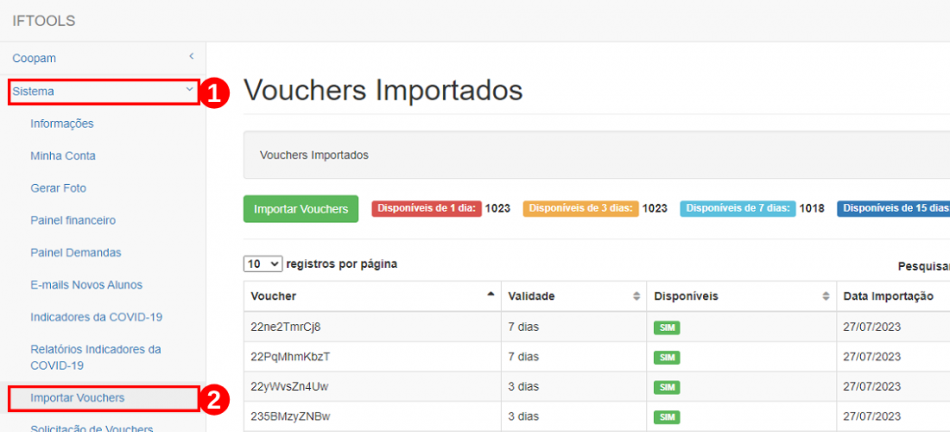This screenshot has height=432, width=950.
Task: Click the Disponíveis de 3 dias badge
Action: 580,208
